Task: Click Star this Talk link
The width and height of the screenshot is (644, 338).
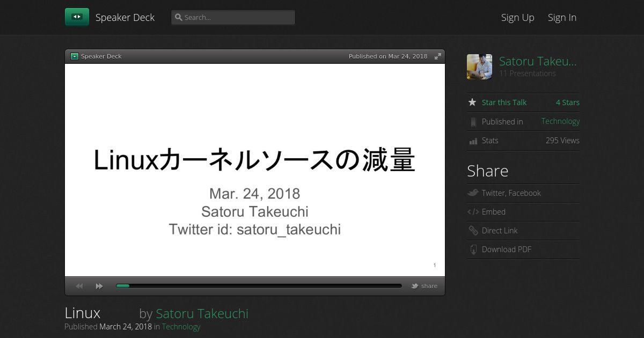Action: 504,102
